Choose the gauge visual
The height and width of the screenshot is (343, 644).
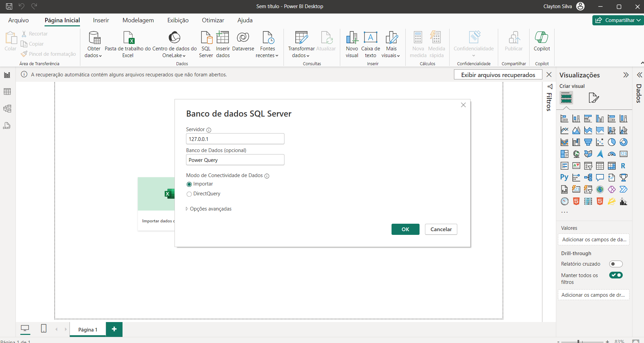(612, 154)
